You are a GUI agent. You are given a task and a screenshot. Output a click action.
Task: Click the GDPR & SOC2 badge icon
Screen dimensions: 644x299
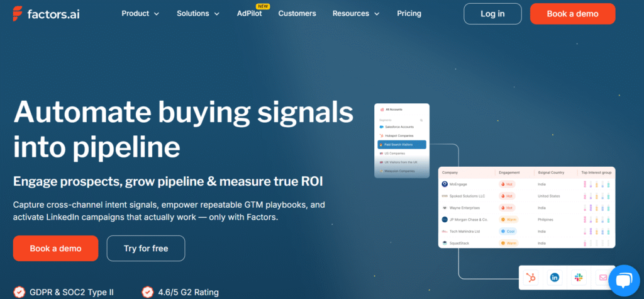click(x=19, y=293)
